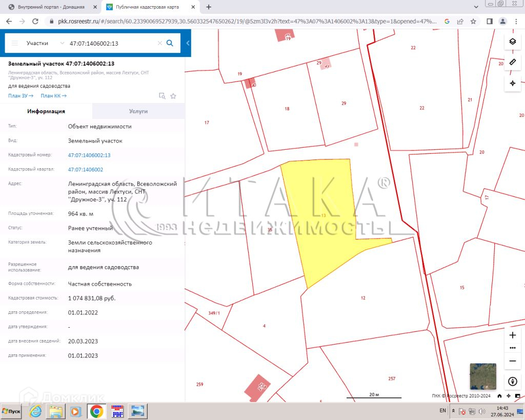Select the ruler measurement tool
The image size is (525, 420).
[x=512, y=62]
